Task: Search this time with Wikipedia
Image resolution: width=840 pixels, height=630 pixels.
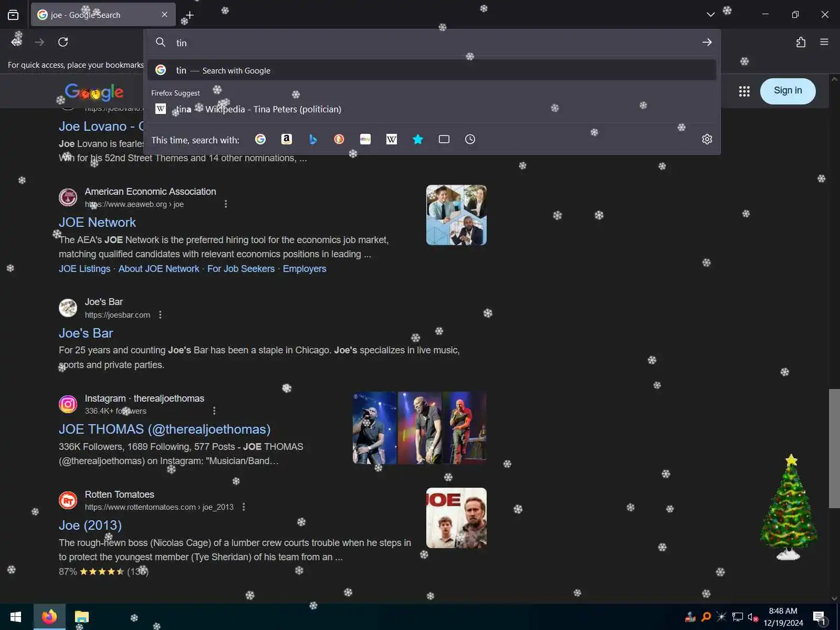Action: (392, 139)
